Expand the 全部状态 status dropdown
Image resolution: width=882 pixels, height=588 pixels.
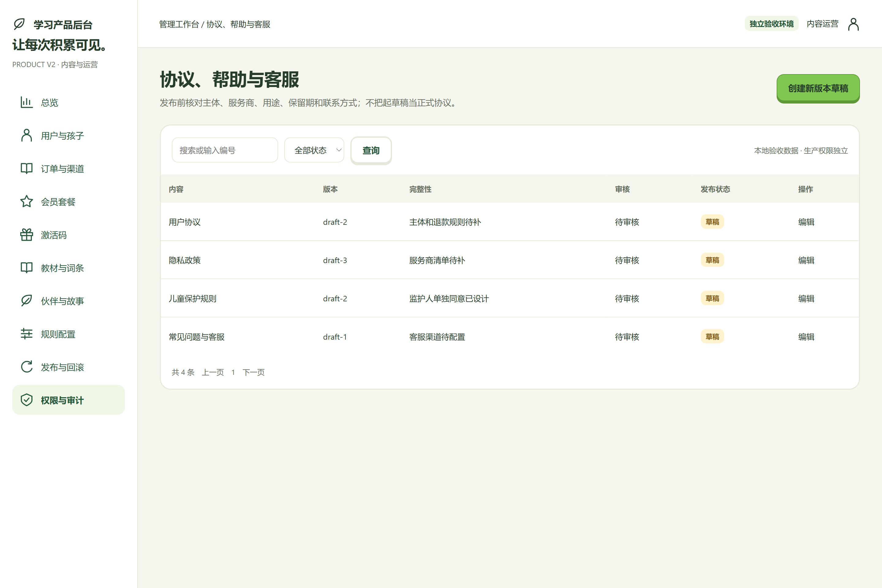click(314, 150)
